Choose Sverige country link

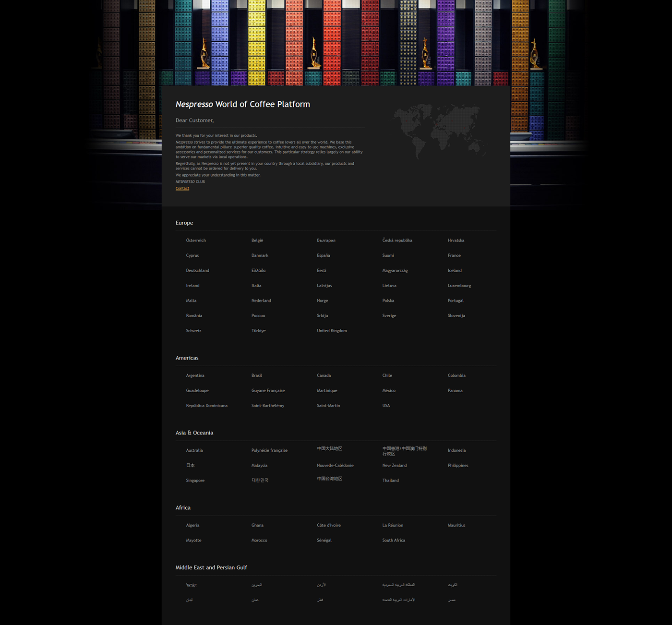pos(389,316)
